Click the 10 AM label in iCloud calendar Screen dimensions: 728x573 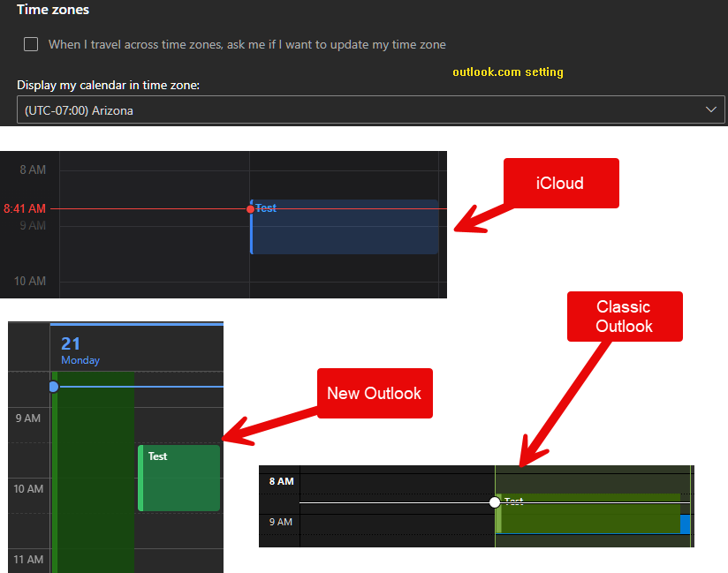point(30,281)
